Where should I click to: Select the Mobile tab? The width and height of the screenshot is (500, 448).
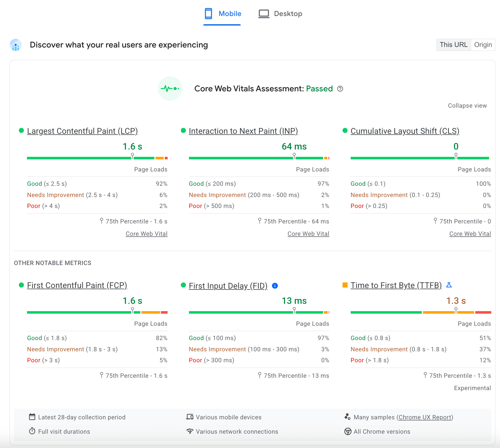[x=230, y=13]
